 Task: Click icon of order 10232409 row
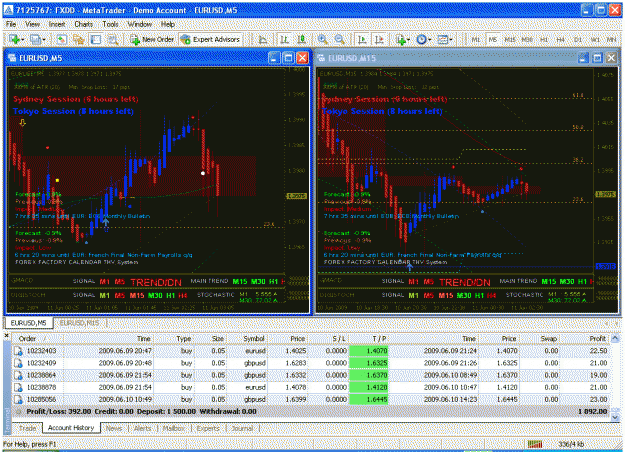click(x=18, y=363)
